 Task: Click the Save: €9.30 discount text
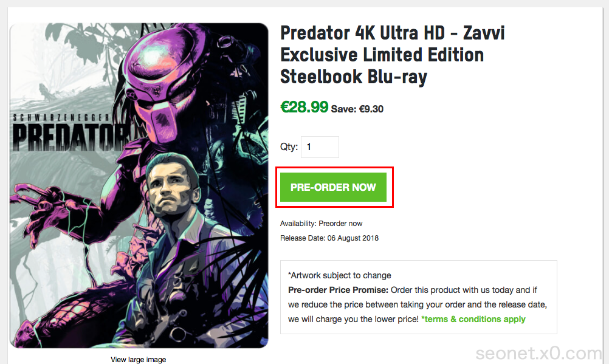(357, 109)
